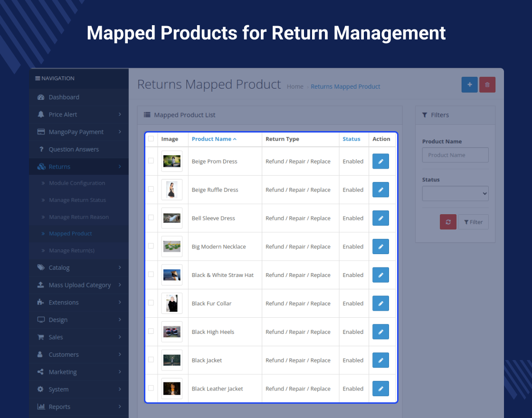Click the Question Answers question-mark icon
This screenshot has height=418, width=532.
pyautogui.click(x=41, y=149)
